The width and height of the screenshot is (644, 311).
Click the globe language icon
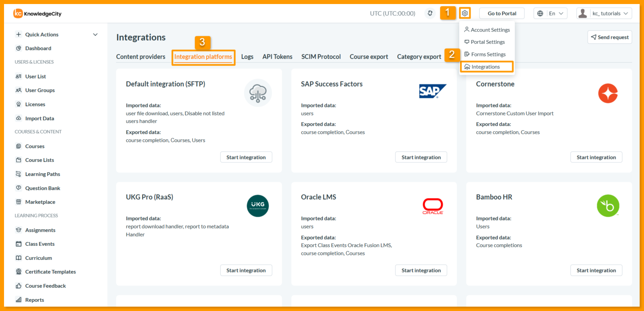(540, 13)
